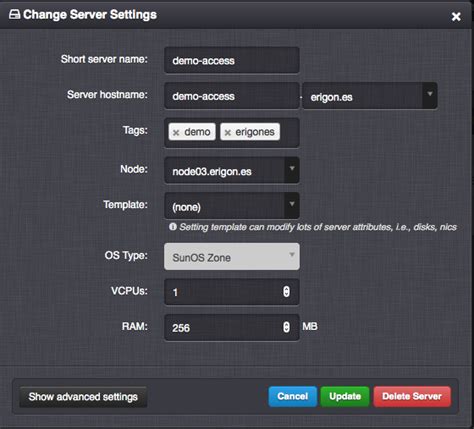Click the RAM stepper arrows

(286, 327)
